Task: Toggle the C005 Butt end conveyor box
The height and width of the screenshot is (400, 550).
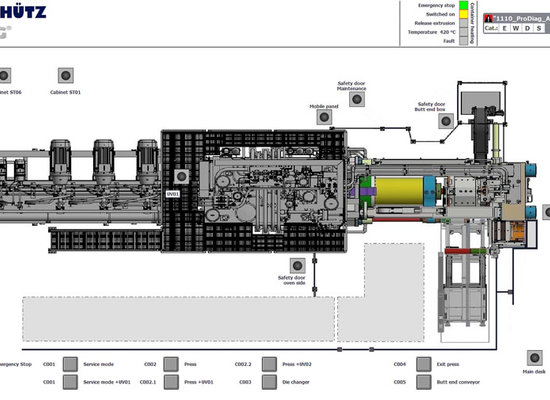Action: pyautogui.click(x=424, y=382)
